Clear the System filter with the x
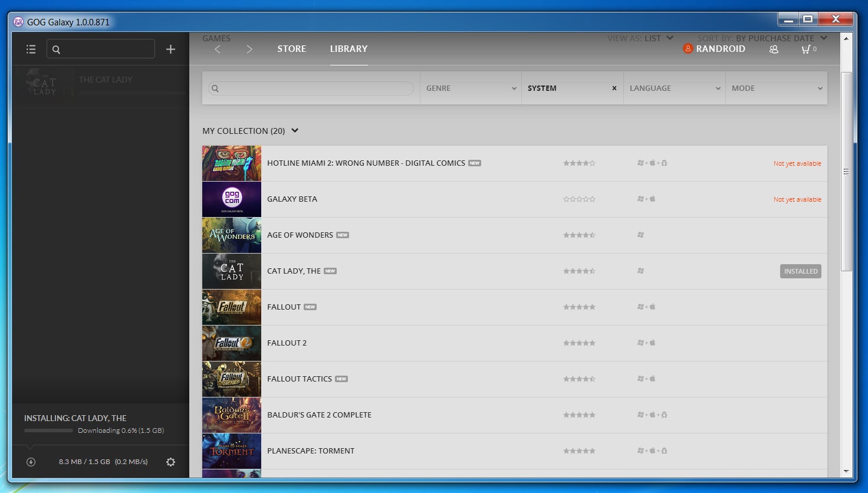 pyautogui.click(x=614, y=88)
